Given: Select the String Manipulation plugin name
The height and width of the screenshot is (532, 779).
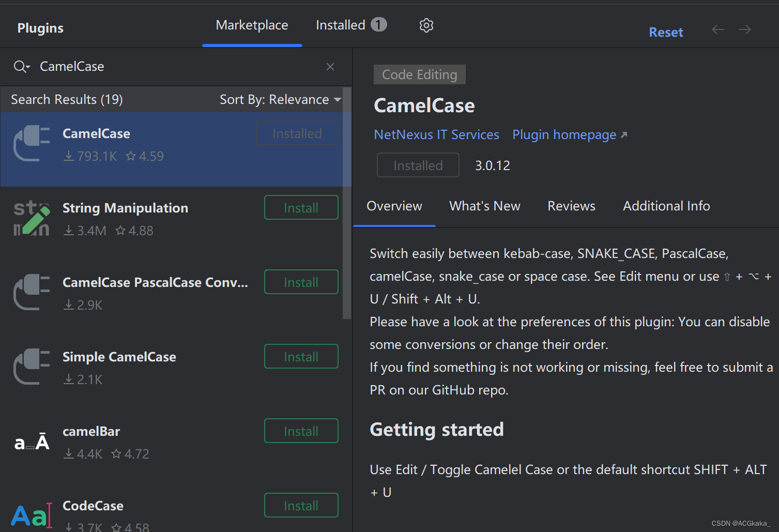Looking at the screenshot, I should pos(125,208).
